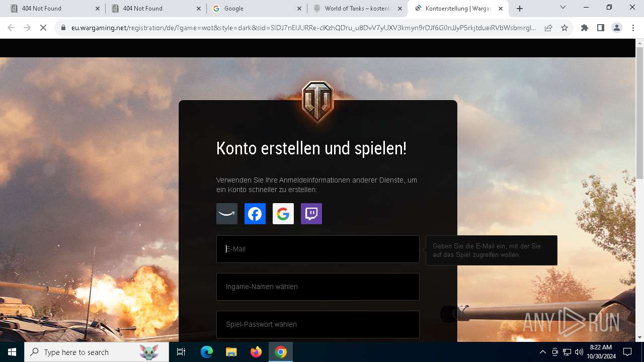Sign up with the Twitch icon

(x=311, y=214)
